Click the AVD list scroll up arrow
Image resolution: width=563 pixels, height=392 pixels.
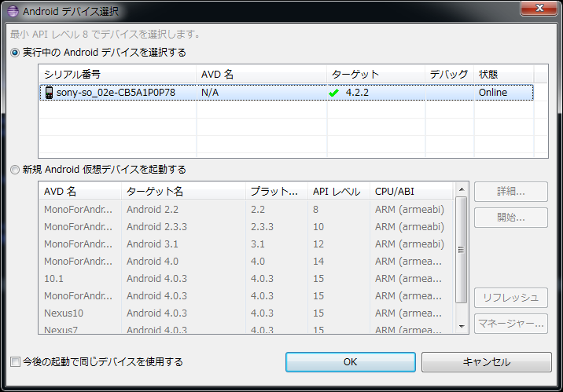pyautogui.click(x=462, y=189)
